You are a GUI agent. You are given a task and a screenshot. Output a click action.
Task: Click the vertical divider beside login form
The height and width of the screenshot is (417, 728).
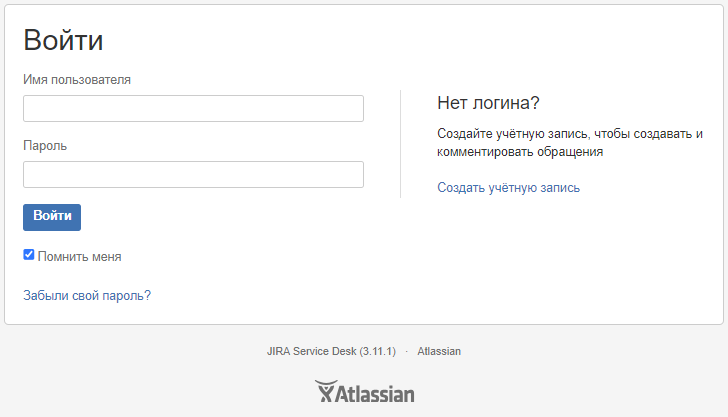[x=401, y=143]
